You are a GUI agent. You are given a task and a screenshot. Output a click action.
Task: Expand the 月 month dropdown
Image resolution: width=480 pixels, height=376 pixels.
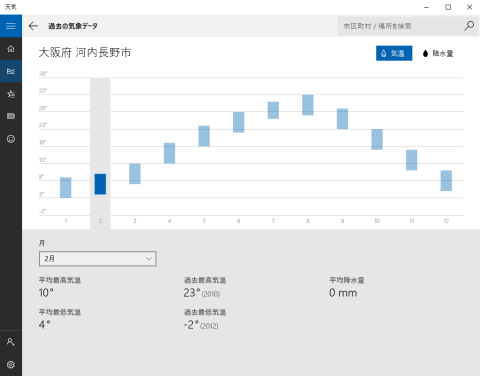97,259
